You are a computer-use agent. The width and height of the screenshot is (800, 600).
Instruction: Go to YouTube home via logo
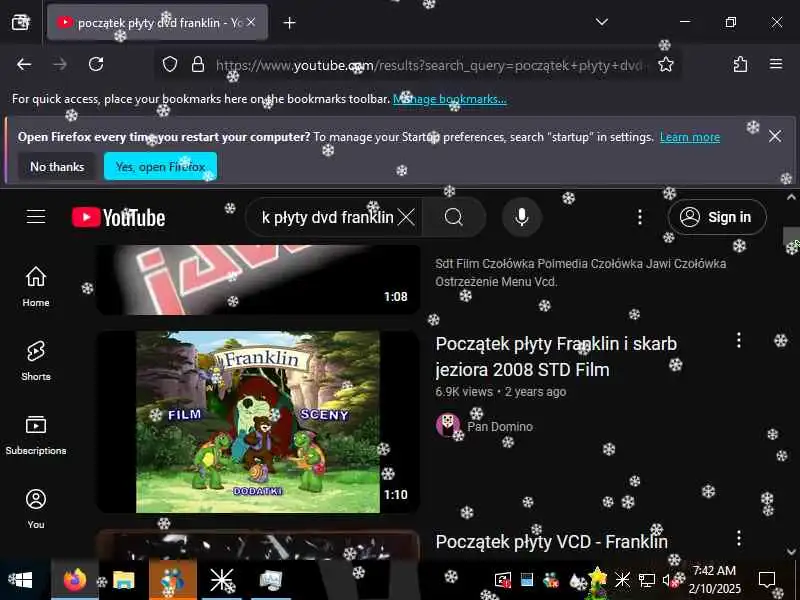click(118, 217)
